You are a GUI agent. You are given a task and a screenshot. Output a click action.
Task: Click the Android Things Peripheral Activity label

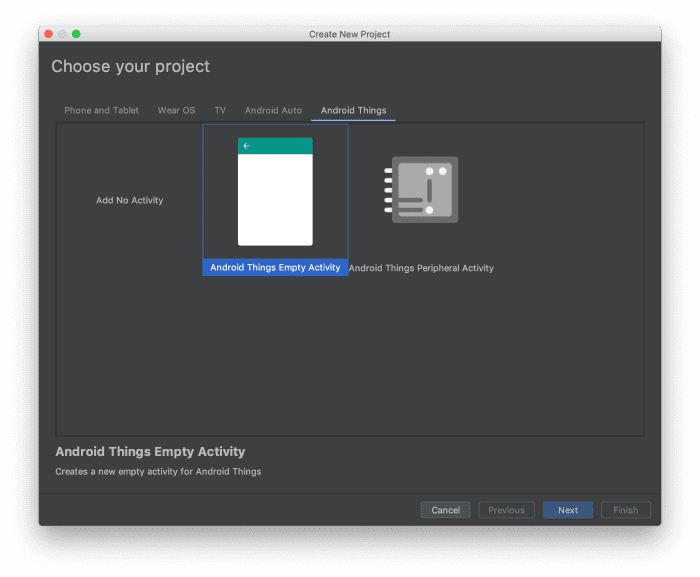point(421,268)
